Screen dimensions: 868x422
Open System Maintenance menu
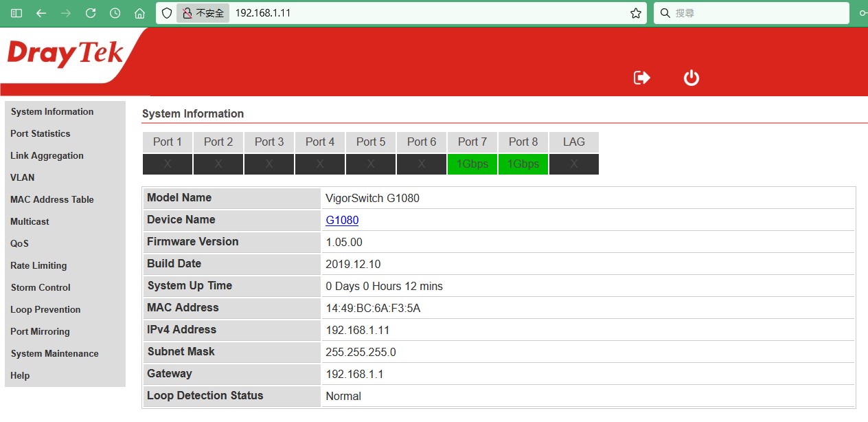(55, 353)
